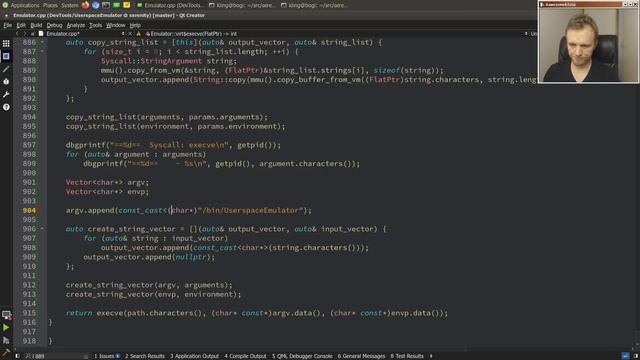This screenshot has height=360, width=640.
Task: Open the Applications menu in top panel
Action: point(24,5)
